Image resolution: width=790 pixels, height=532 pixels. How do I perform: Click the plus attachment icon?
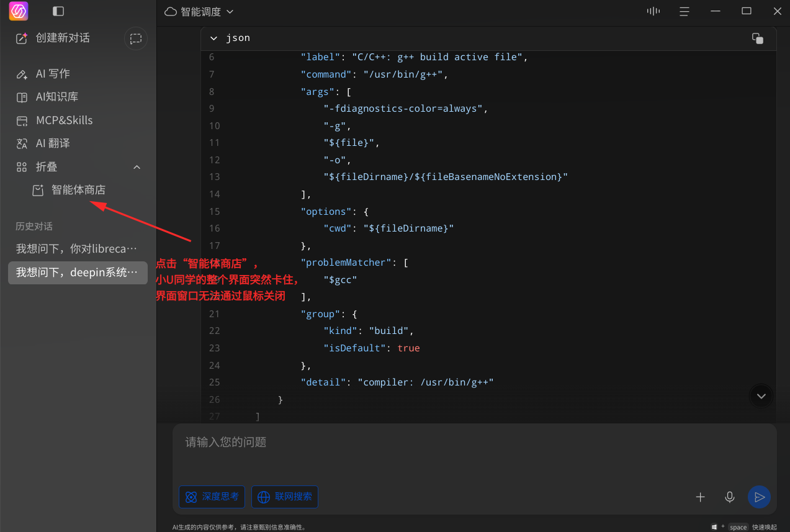click(700, 497)
